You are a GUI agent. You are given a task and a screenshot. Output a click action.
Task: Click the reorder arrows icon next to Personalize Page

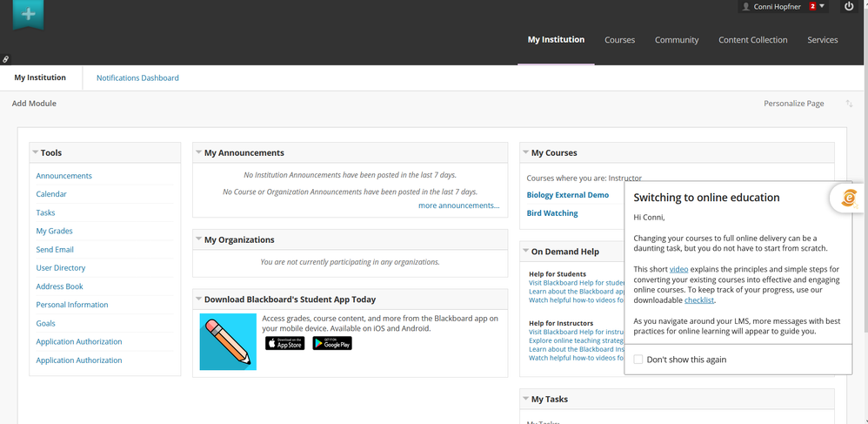[849, 104]
